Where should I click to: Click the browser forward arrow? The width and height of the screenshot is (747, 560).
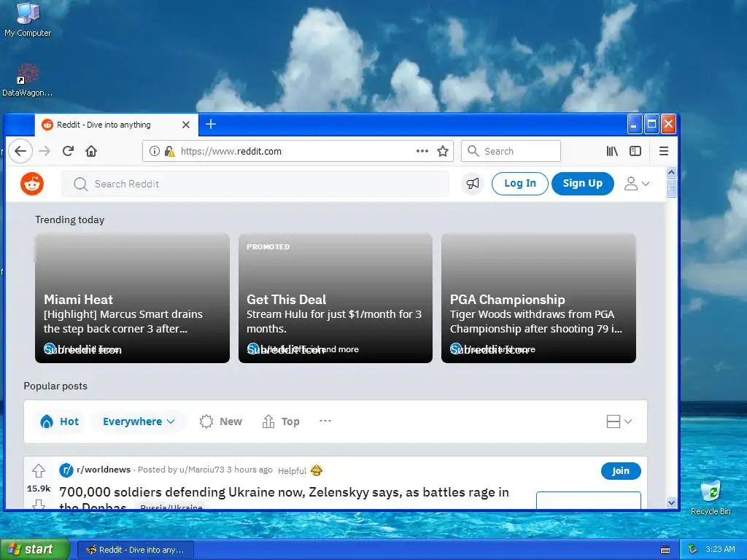coord(44,151)
